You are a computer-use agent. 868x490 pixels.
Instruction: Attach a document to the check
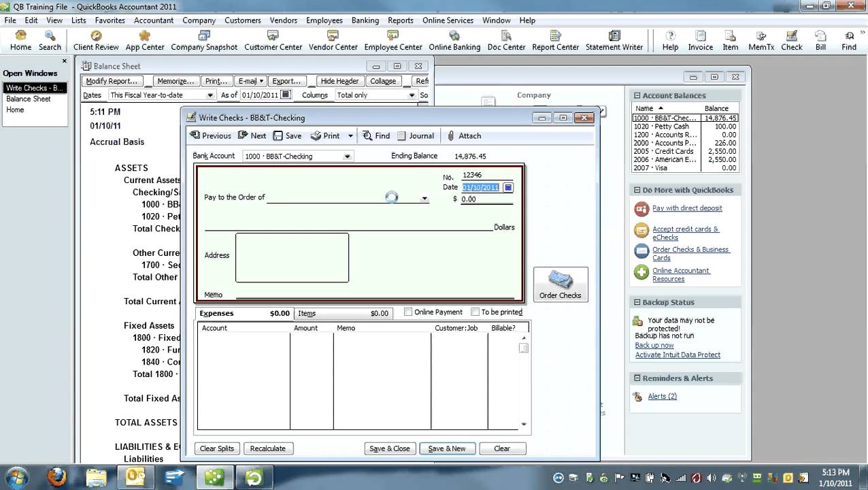[464, 135]
